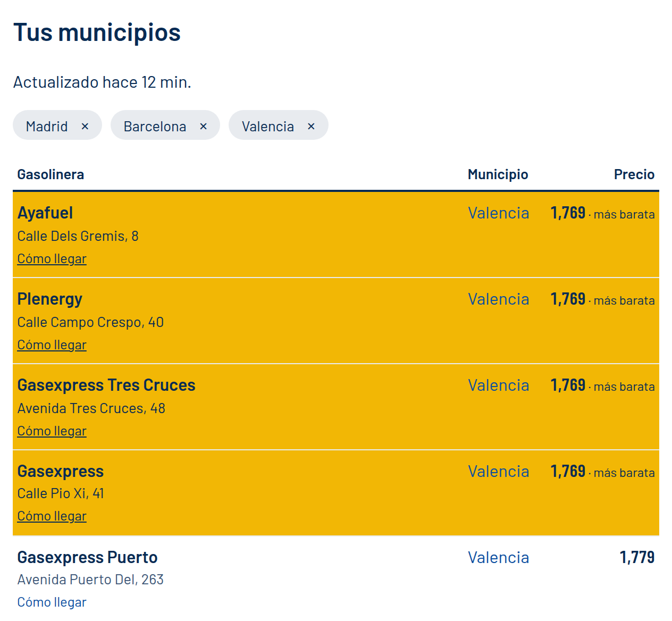Click the 'Tus municipios' heading
The image size is (672, 621).
(97, 33)
